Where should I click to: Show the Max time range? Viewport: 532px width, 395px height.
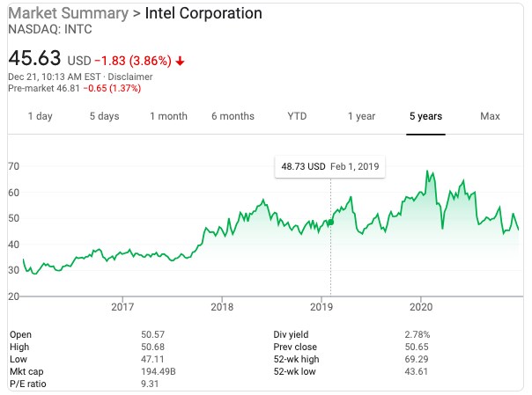click(490, 116)
